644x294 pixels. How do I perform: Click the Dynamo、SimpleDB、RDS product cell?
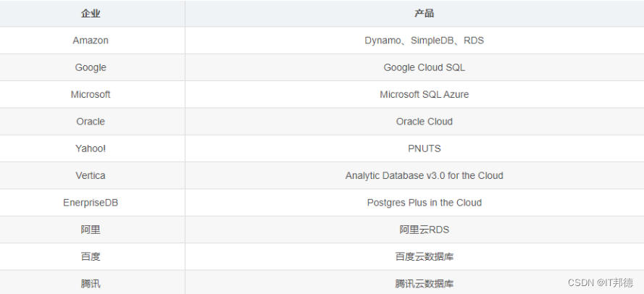click(x=424, y=41)
